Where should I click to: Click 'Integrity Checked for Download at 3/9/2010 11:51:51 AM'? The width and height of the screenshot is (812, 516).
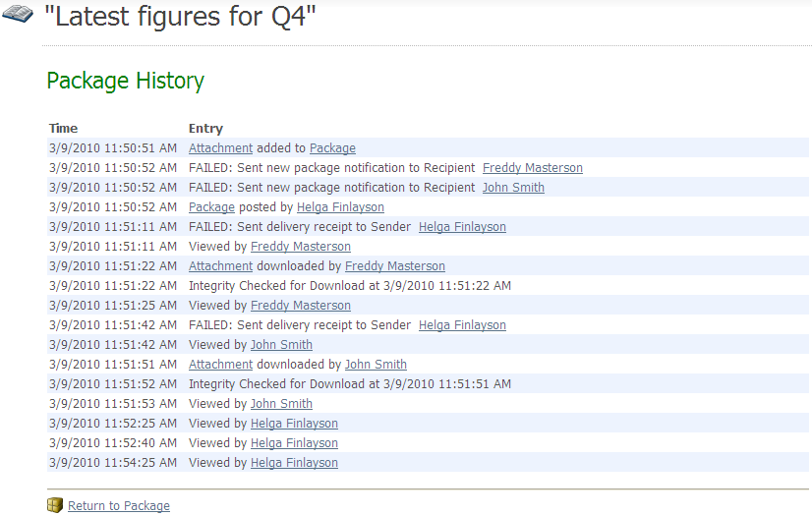tap(350, 384)
